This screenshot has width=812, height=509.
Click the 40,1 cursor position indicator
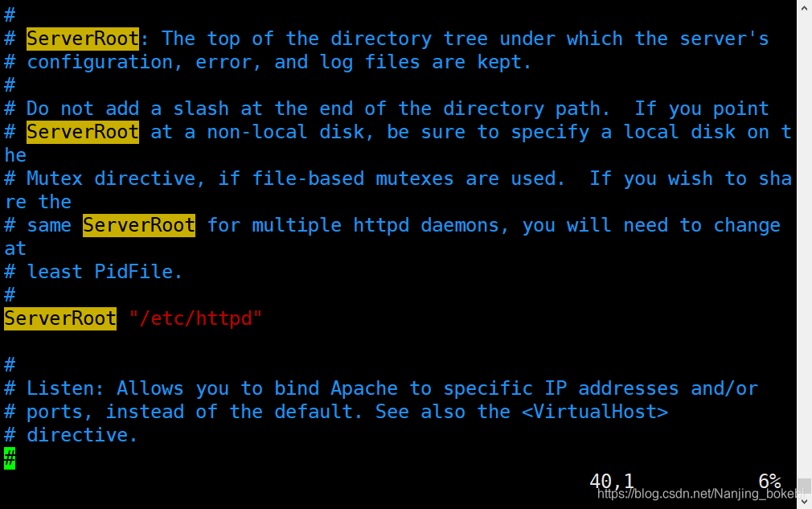[x=612, y=481]
